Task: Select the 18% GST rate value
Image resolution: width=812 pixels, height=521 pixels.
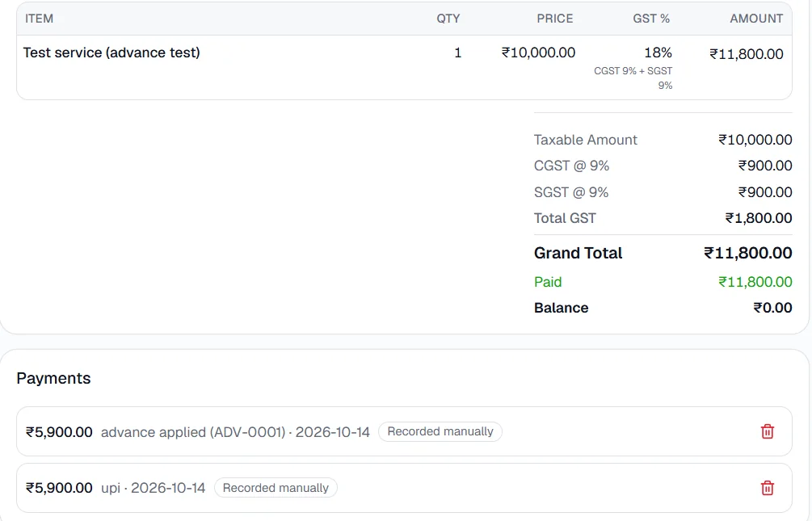Action: pyautogui.click(x=658, y=53)
